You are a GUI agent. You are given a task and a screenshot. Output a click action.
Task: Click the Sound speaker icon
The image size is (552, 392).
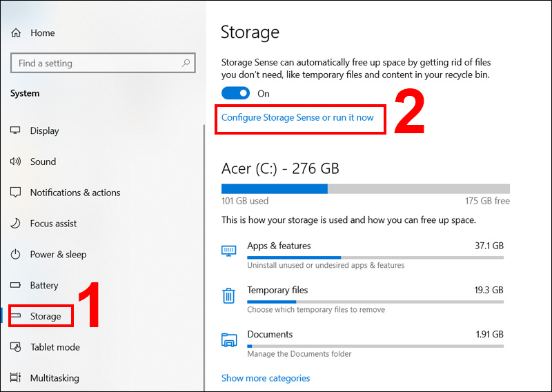16,161
